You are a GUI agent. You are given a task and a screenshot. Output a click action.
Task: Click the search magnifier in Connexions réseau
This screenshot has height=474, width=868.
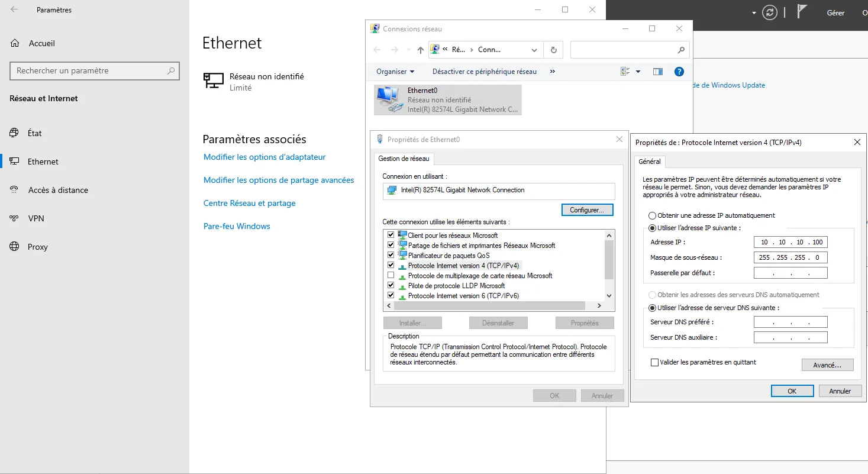682,50
